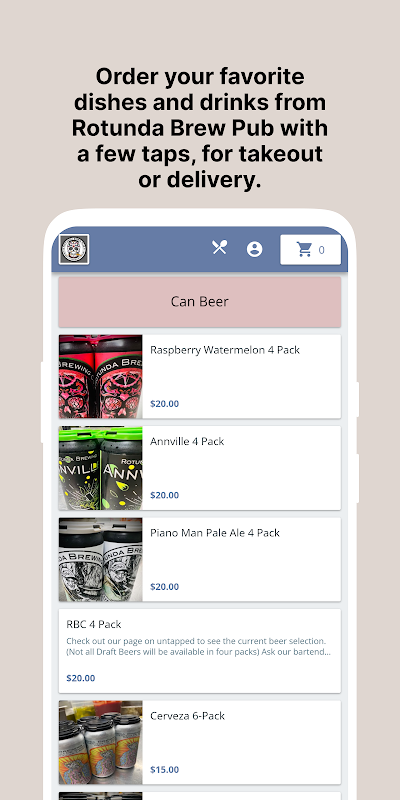Open the cart button showing 0 items
This screenshot has width=400, height=800.
310,249
